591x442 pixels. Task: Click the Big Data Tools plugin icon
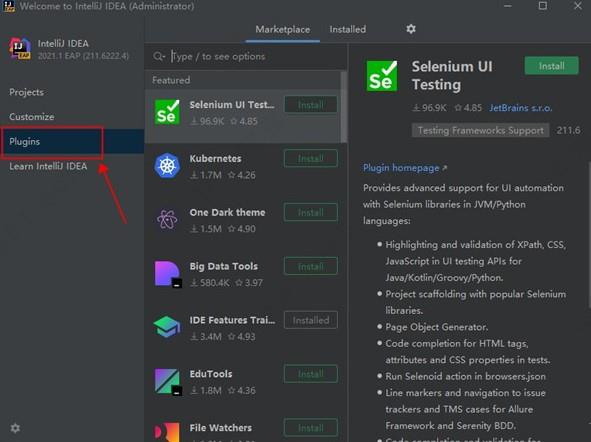click(168, 274)
